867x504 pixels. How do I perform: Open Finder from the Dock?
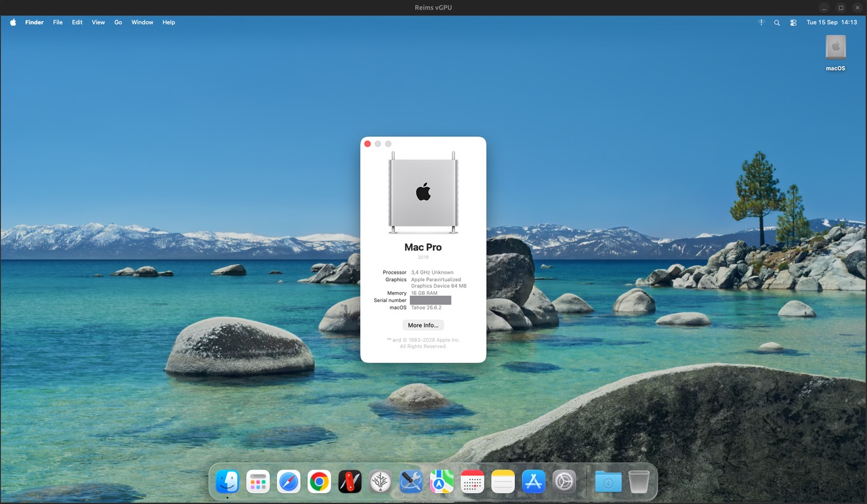click(227, 482)
